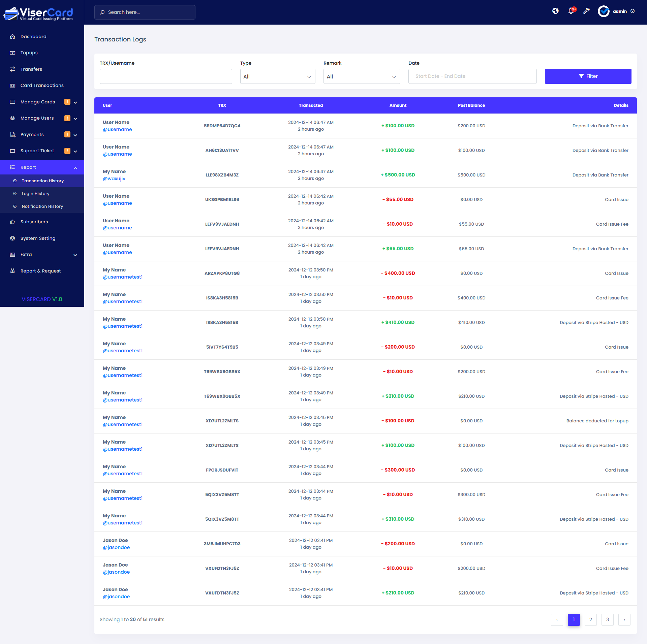The width and height of the screenshot is (647, 644).
Task: Click the ViserCard logo
Action: (x=38, y=13)
